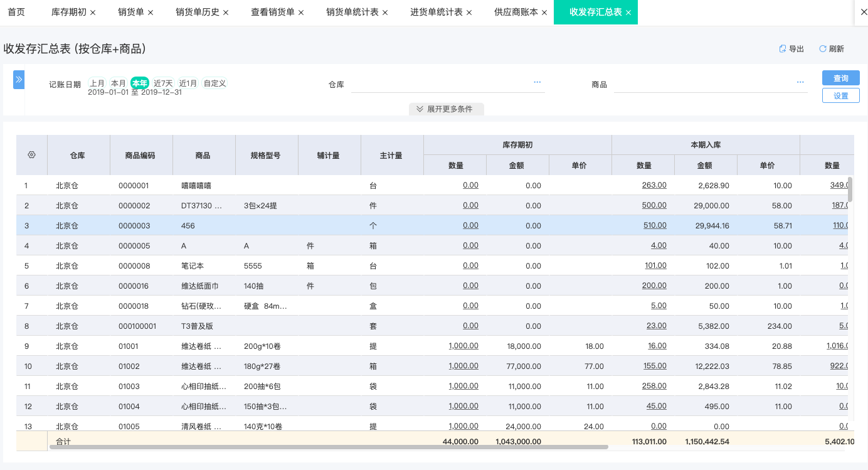Select the 近7天 date filter

click(x=162, y=82)
